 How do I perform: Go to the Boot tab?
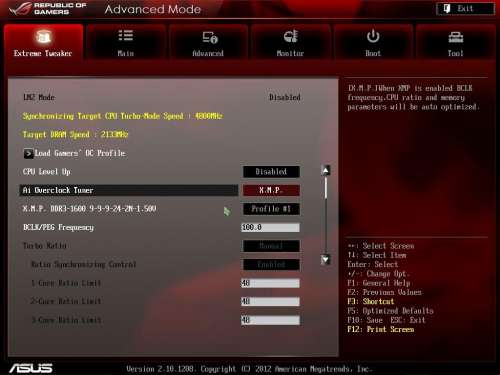[373, 43]
